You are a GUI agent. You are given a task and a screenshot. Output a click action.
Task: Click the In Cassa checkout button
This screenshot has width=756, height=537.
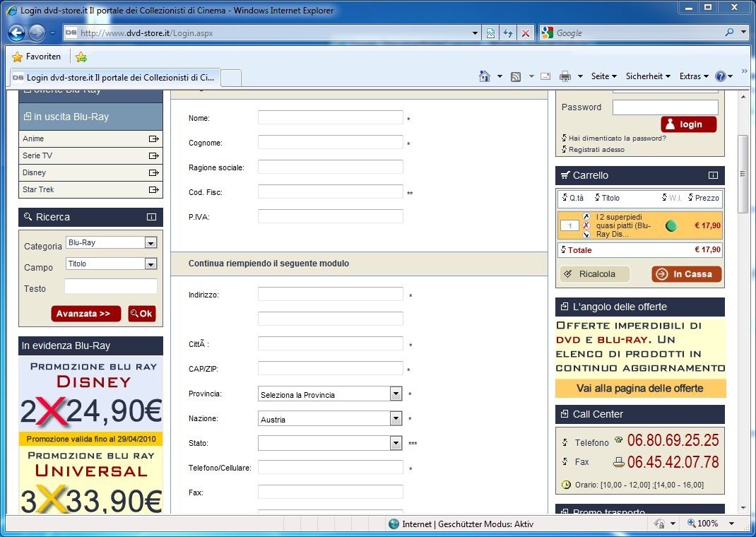[x=686, y=274]
